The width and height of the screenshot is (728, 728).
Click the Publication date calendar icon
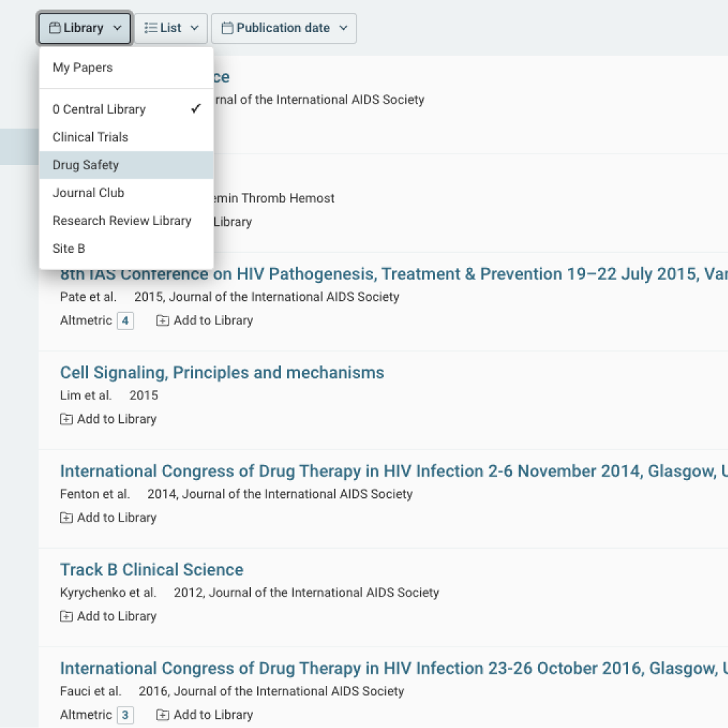pyautogui.click(x=227, y=28)
